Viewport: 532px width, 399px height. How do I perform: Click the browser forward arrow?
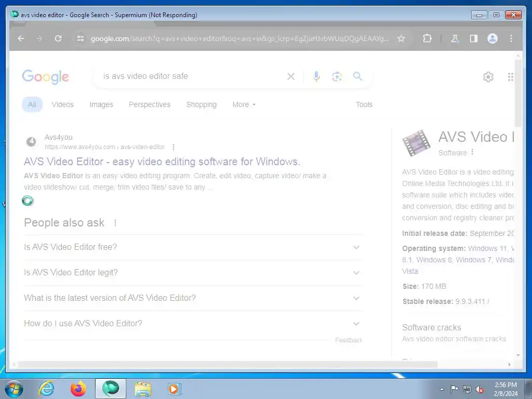pyautogui.click(x=39, y=38)
